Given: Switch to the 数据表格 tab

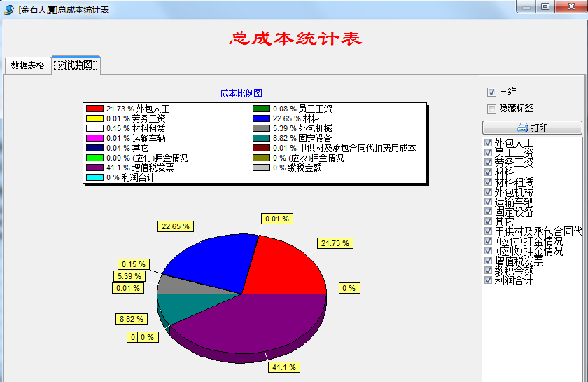Looking at the screenshot, I should click(x=27, y=65).
